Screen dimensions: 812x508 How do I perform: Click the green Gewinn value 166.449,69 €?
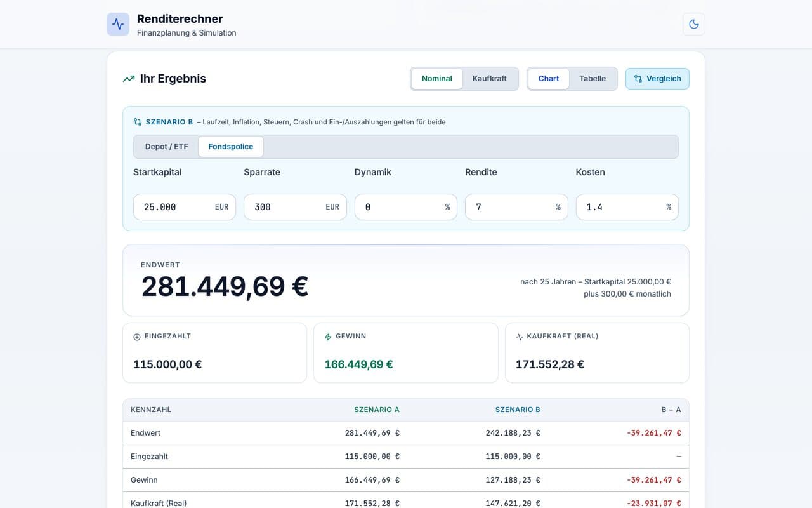point(358,364)
